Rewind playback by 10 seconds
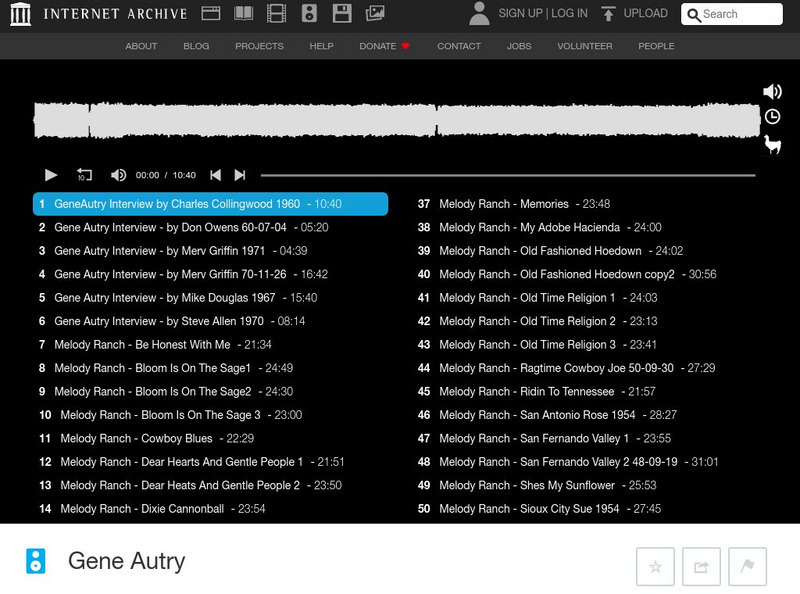This screenshot has width=800, height=594. click(84, 175)
